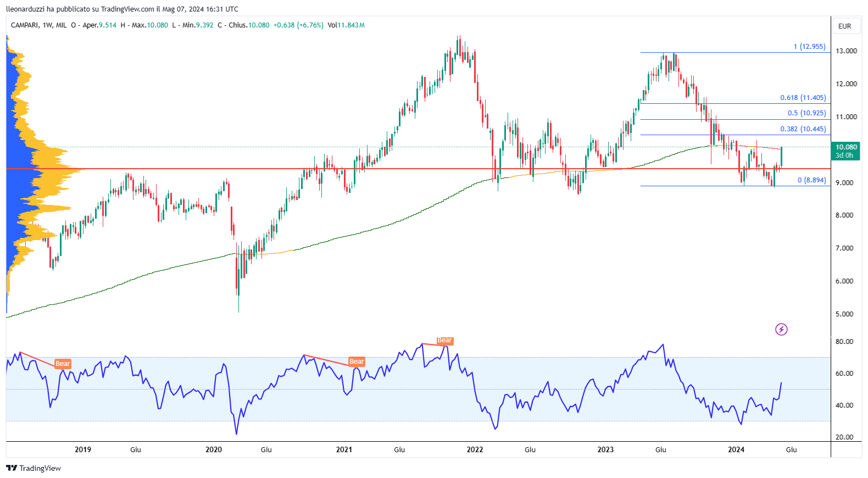Click the purple lightning bolt icon
Viewport: 868px width, 478px height.
pyautogui.click(x=781, y=329)
